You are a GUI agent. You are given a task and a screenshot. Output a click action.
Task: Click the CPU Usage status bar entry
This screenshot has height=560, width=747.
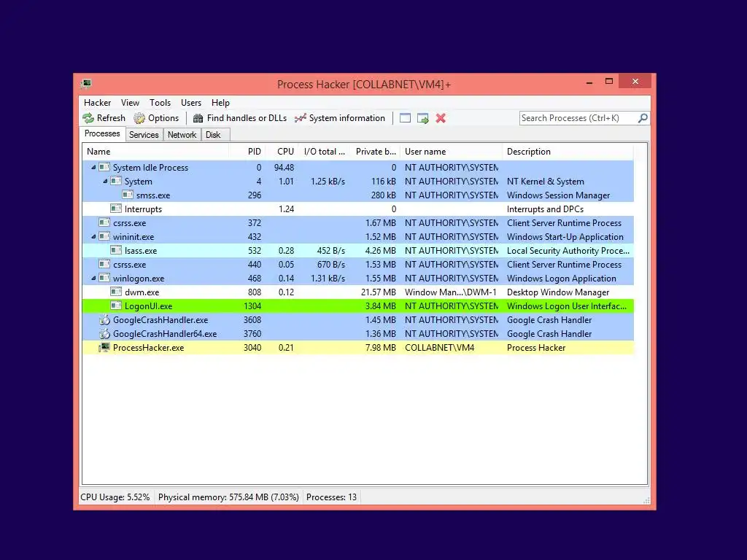click(115, 497)
